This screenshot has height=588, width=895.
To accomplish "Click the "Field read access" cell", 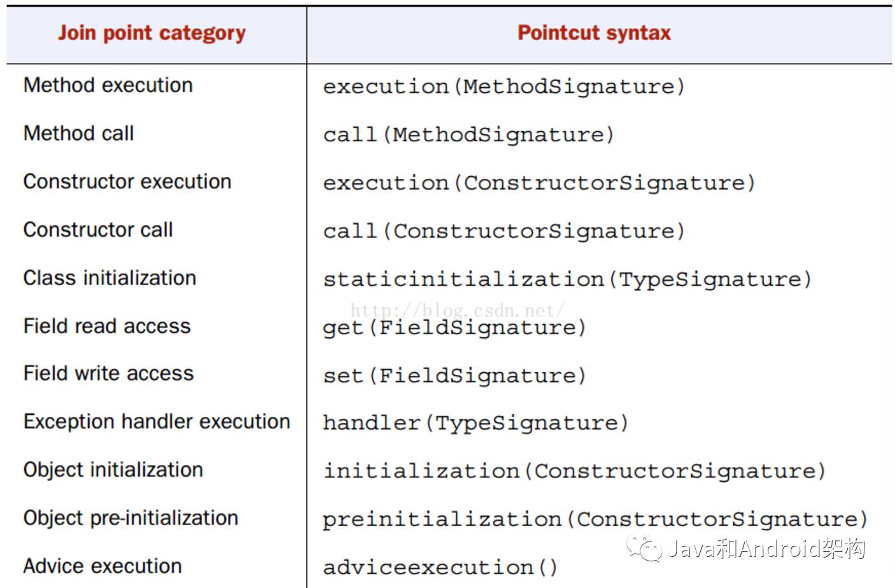I will [107, 326].
